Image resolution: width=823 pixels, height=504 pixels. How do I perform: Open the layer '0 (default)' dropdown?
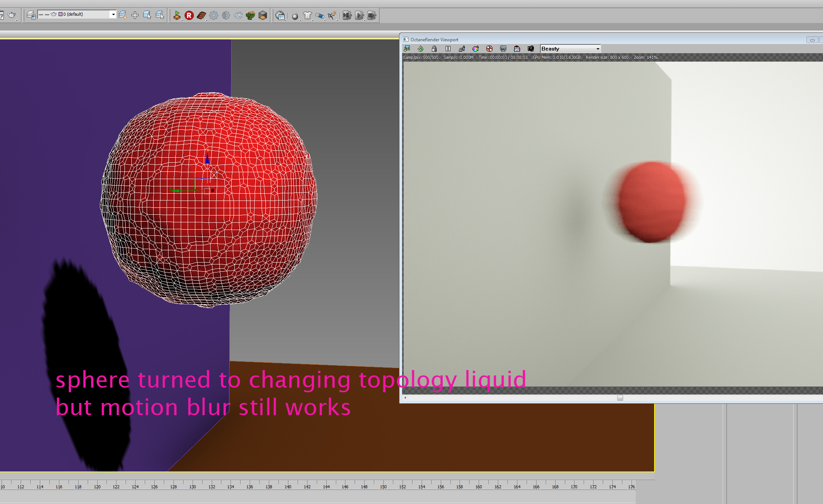113,15
